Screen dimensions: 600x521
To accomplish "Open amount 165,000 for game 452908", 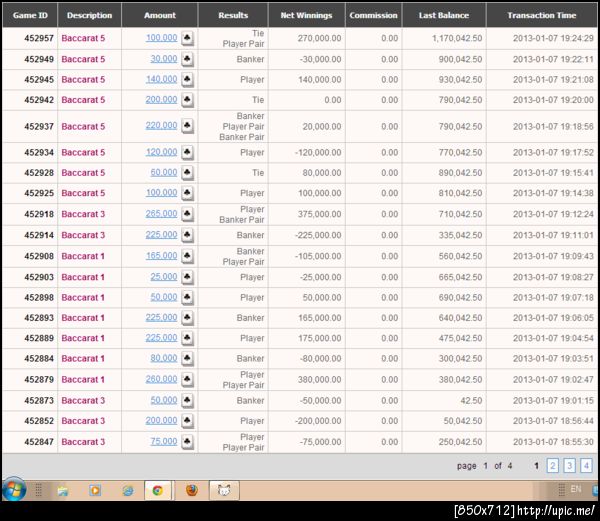I will (x=161, y=256).
